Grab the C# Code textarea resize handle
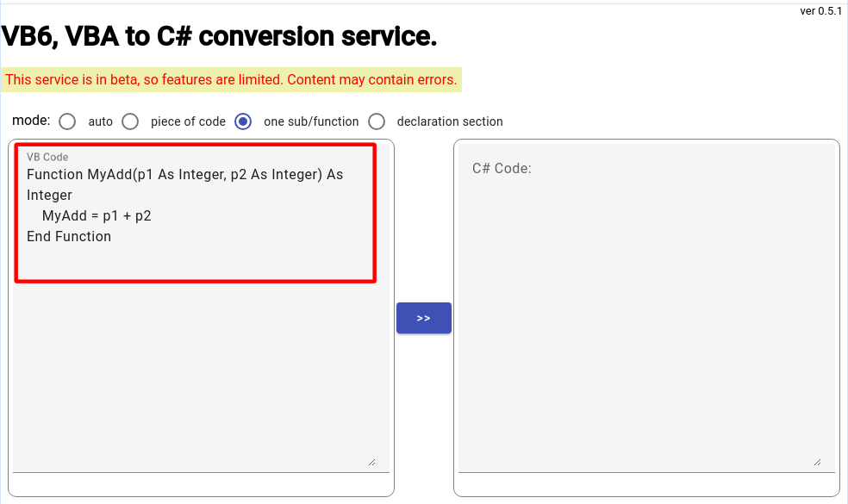This screenshot has width=848, height=504. pyautogui.click(x=818, y=463)
